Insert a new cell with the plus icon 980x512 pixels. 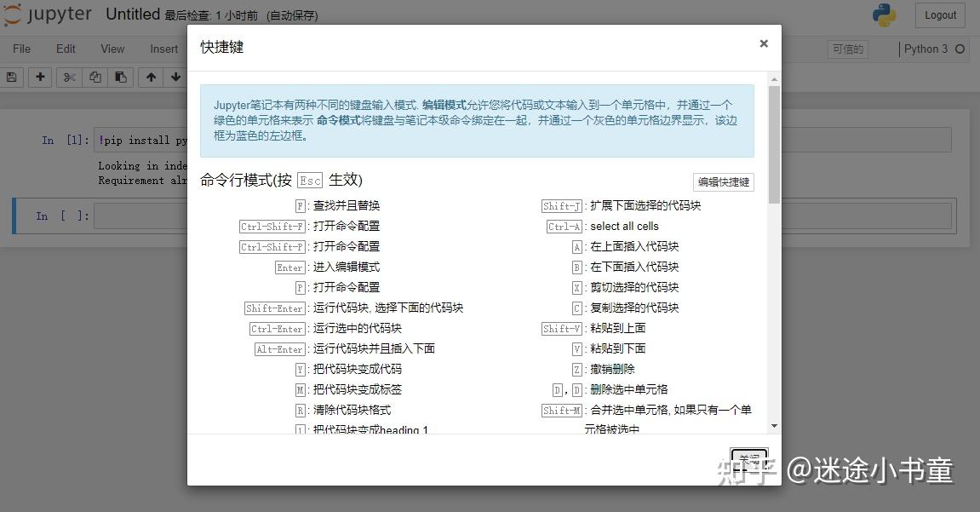(39, 77)
